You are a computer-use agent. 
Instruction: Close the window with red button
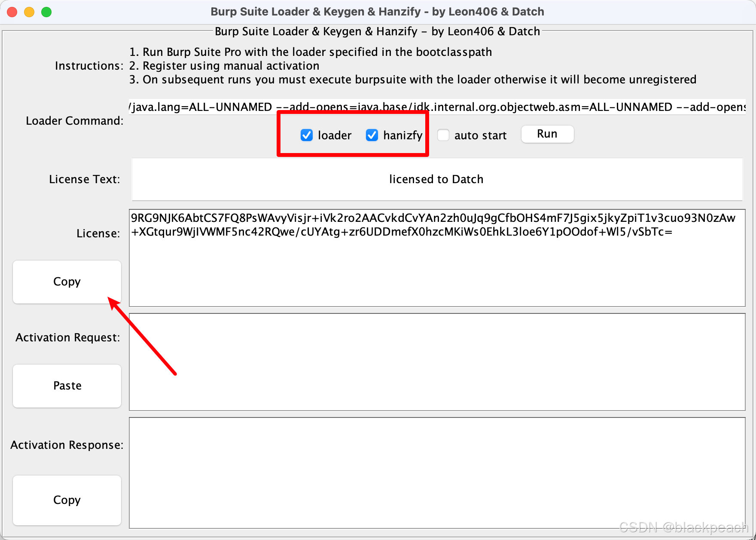(x=12, y=12)
